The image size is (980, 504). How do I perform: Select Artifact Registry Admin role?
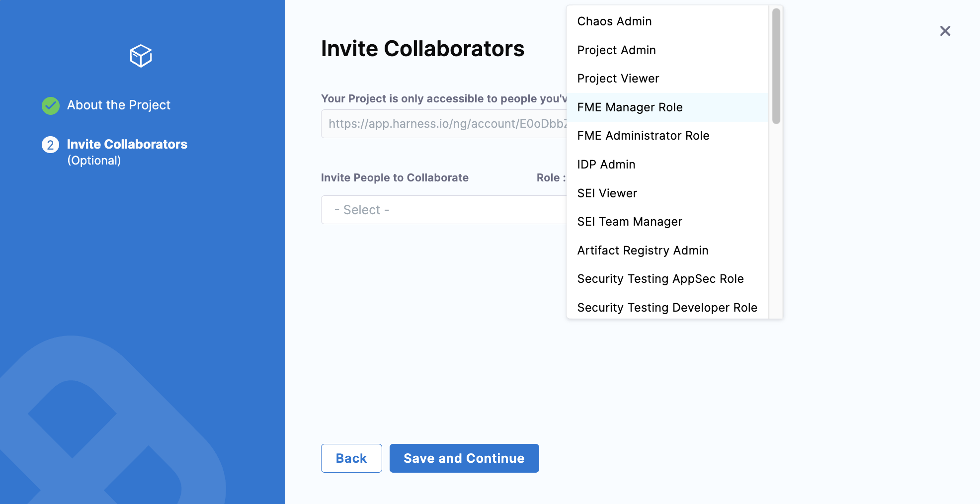click(x=643, y=251)
